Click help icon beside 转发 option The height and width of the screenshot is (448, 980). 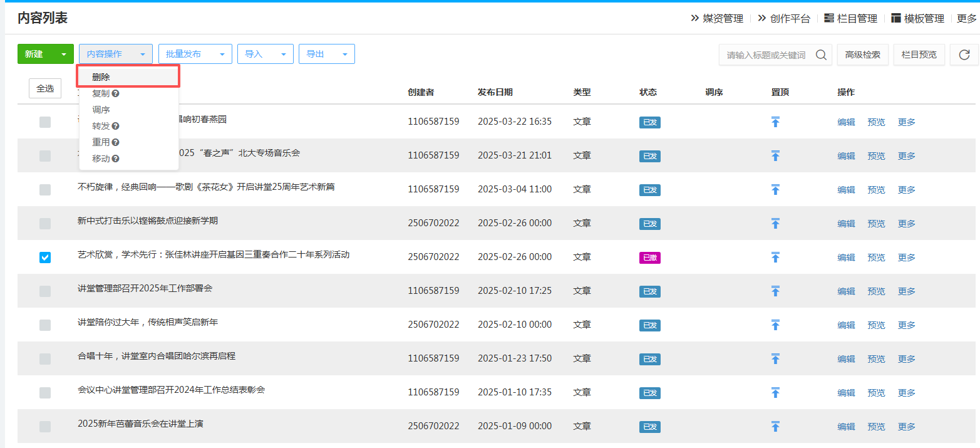click(x=115, y=126)
